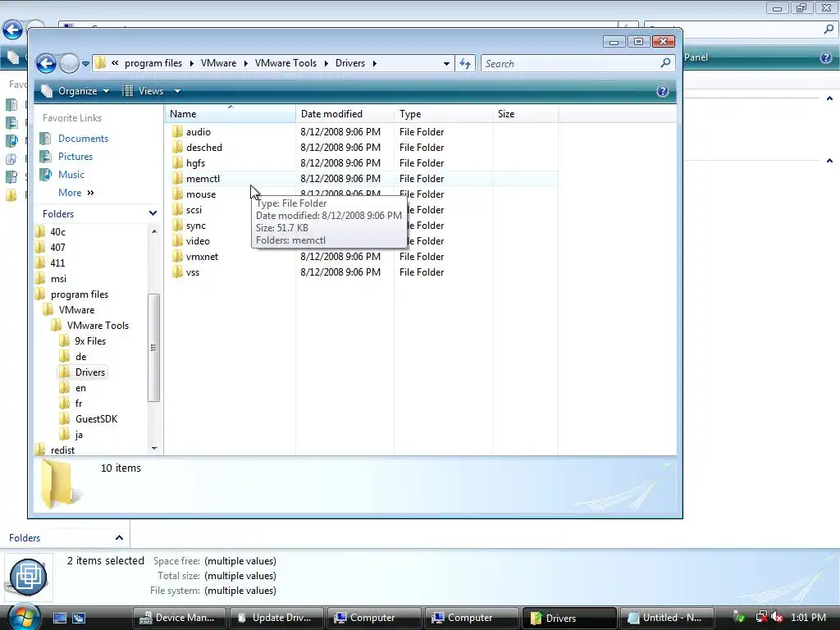Click the Forward arrow in Drivers window
Screen dimensions: 840x630
[x=69, y=64]
